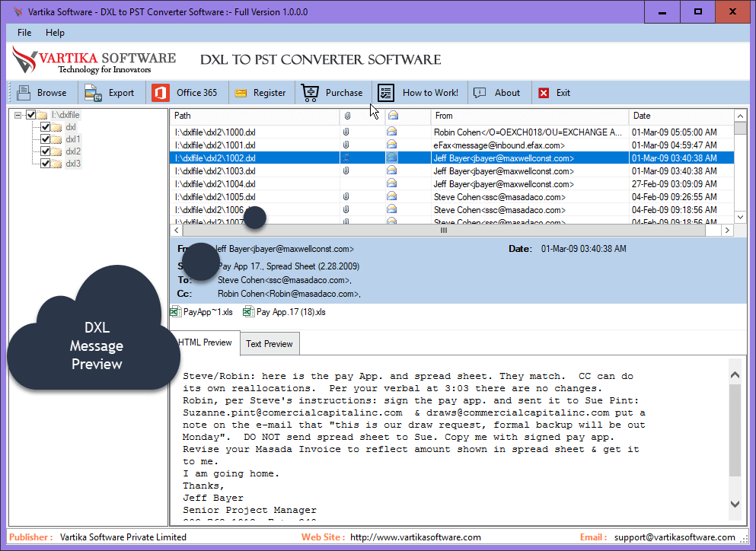Click the About speech bubble icon

(480, 93)
